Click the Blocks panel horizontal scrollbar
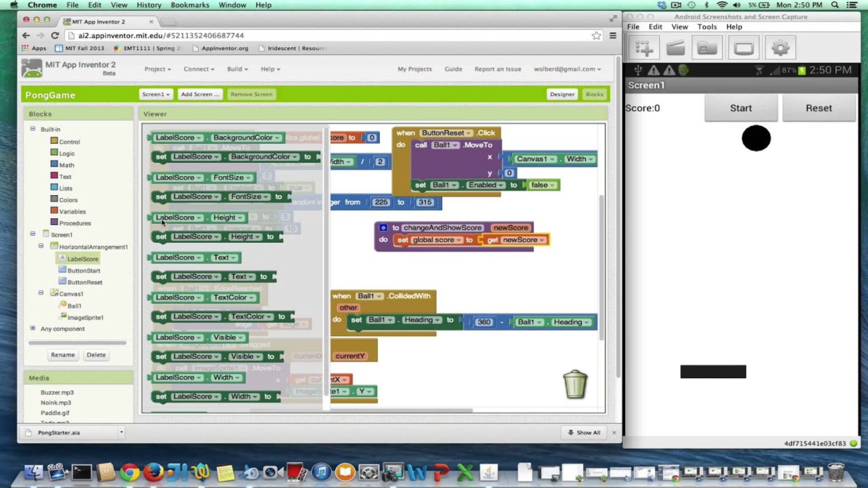The height and width of the screenshot is (488, 868). [77, 343]
